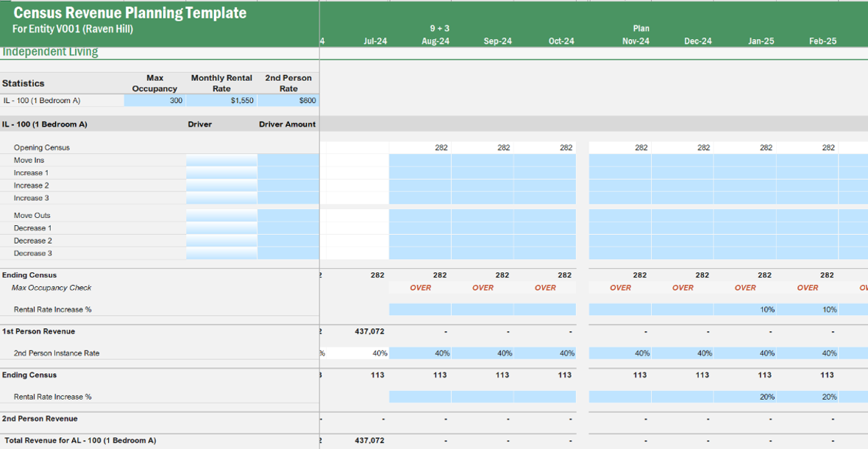The height and width of the screenshot is (449, 868).
Task: Click the Opening Census value for Aug-24
Action: (x=420, y=148)
